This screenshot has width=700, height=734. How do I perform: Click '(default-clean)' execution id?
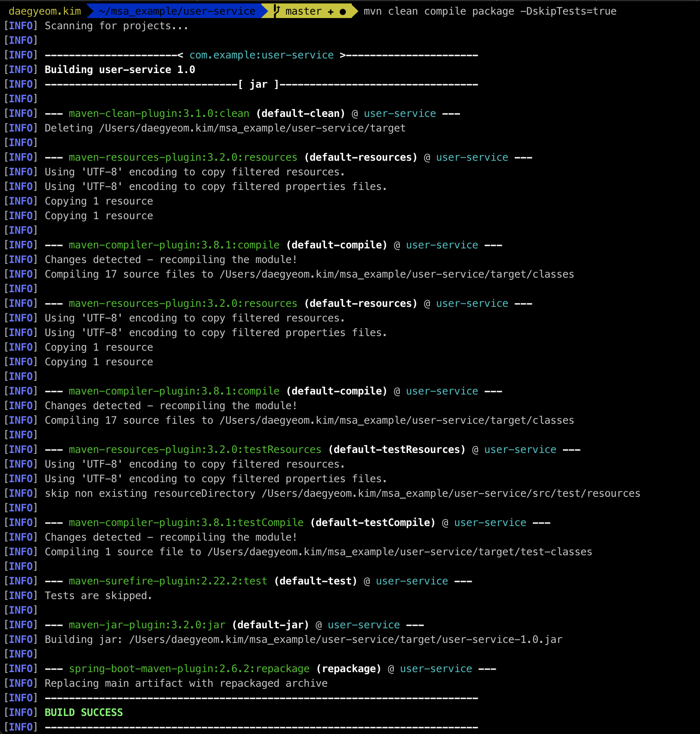[x=301, y=113]
